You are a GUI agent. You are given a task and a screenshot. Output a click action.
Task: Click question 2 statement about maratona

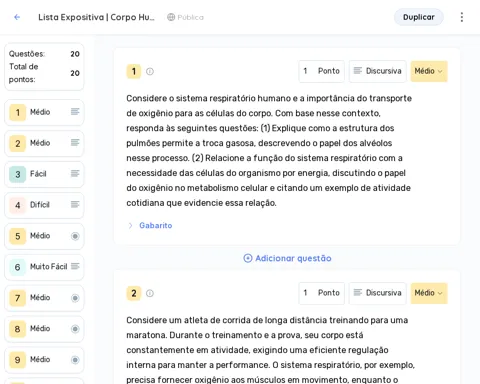(x=270, y=349)
